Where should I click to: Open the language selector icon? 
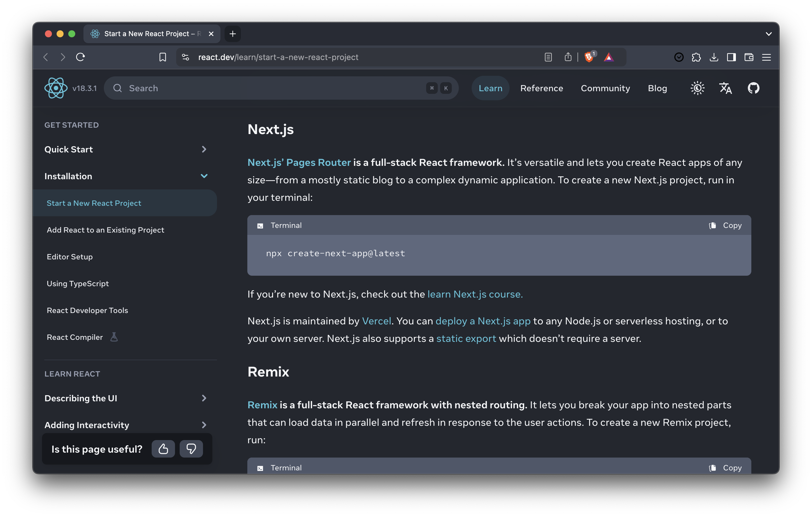tap(726, 88)
